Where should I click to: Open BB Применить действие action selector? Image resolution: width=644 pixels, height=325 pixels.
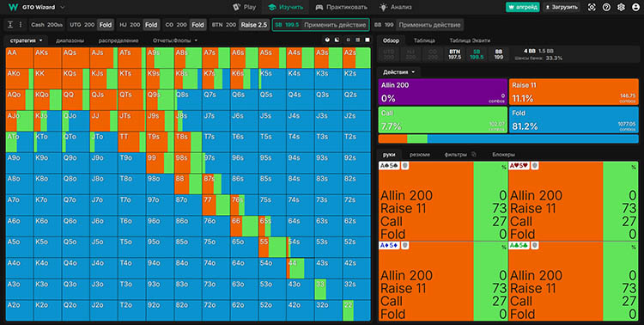[429, 25]
